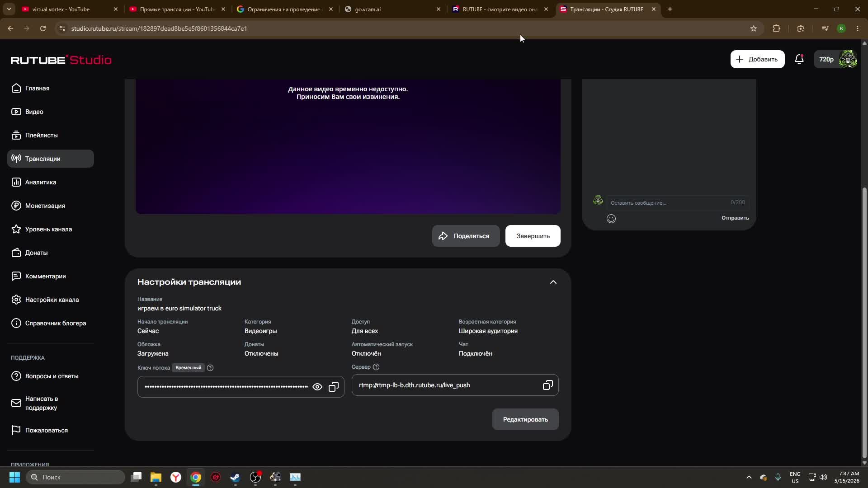The image size is (868, 488).
Task: Open the Windows Start menu
Action: [14, 477]
